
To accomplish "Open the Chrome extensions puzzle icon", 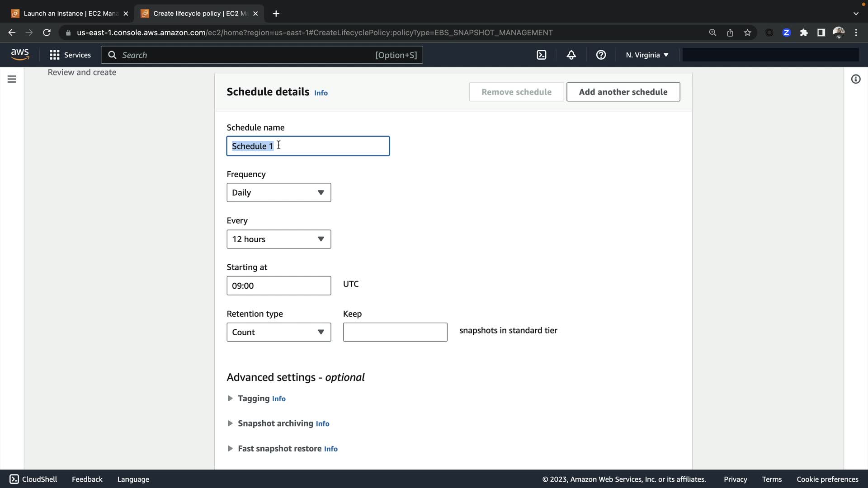I will click(x=804, y=33).
